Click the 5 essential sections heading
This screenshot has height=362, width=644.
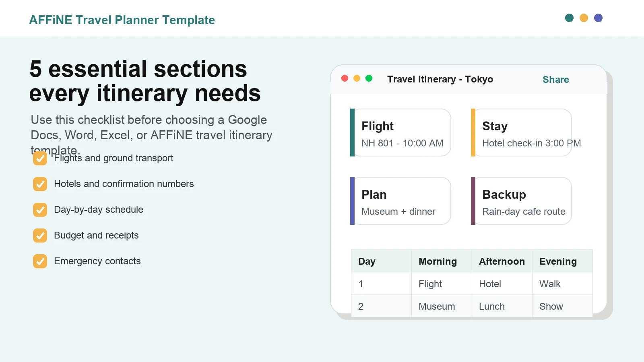(145, 81)
